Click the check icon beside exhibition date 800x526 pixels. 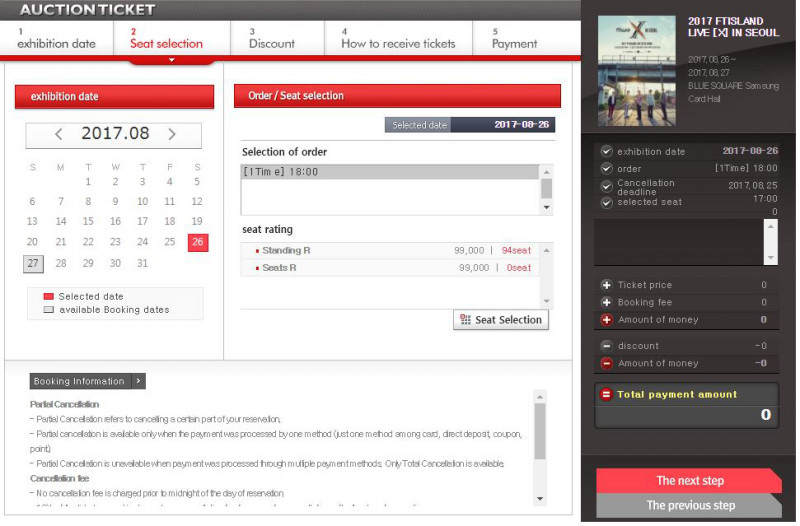(x=606, y=152)
